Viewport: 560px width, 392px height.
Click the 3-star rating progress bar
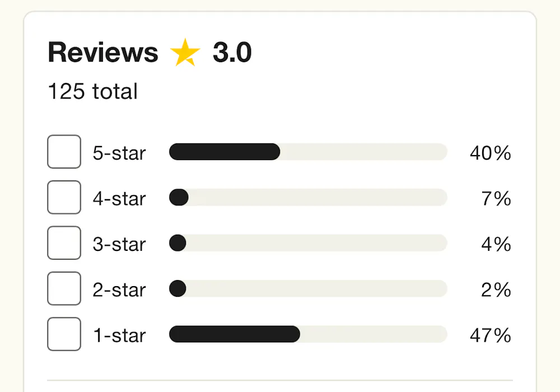point(308,243)
